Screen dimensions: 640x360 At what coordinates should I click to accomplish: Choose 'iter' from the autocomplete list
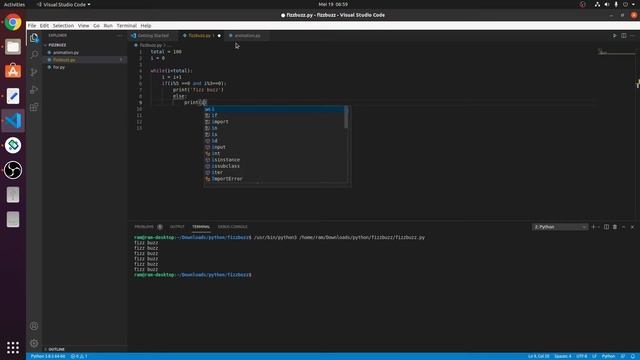click(x=274, y=173)
